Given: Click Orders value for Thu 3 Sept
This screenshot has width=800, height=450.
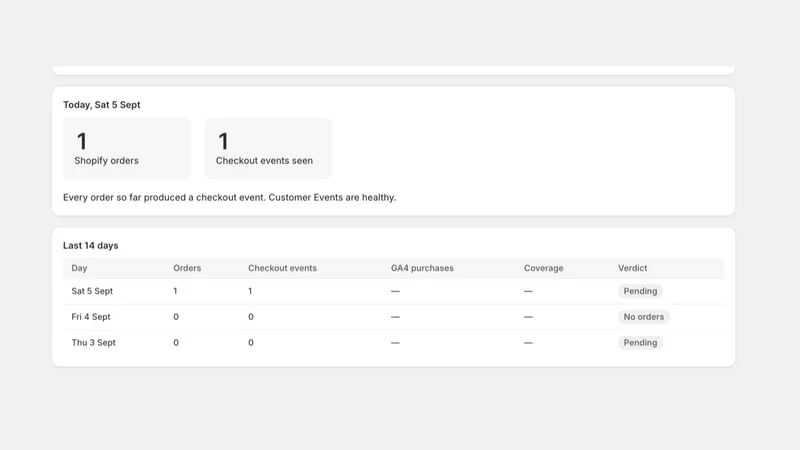Looking at the screenshot, I should (176, 342).
